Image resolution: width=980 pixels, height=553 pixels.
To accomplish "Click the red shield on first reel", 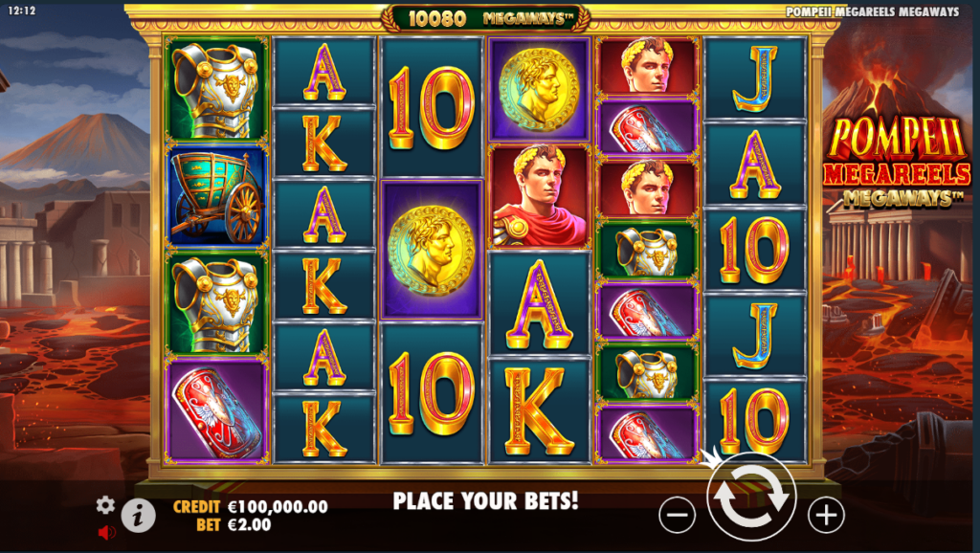I will pos(216,411).
